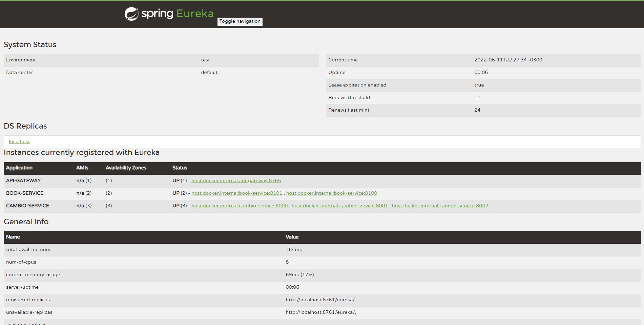Viewport: 644px width, 325px height.
Task: Click the 'UP (2)' status text
Action: pyautogui.click(x=180, y=193)
